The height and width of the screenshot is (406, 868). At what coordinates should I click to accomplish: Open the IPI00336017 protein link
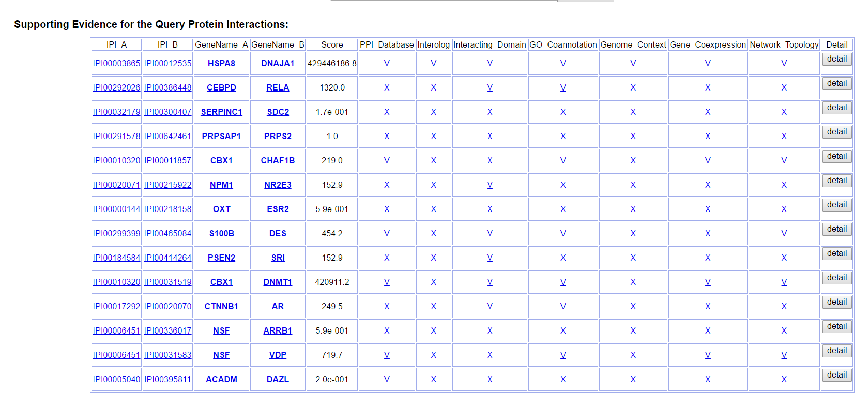pos(167,330)
